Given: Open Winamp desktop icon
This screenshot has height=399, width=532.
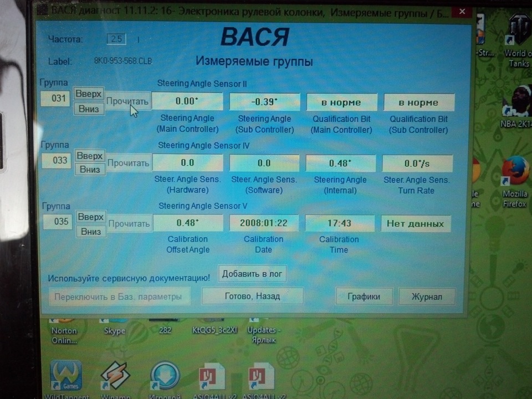Looking at the screenshot, I should click(x=115, y=379).
